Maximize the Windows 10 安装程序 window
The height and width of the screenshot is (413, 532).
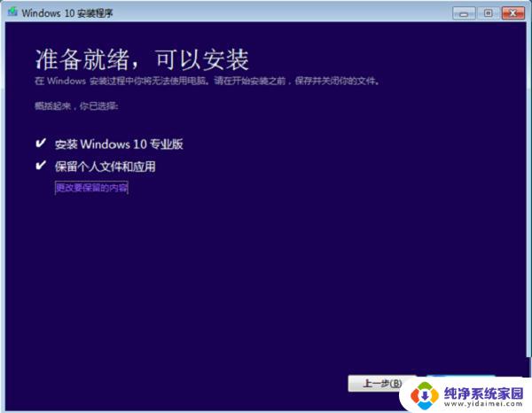[x=488, y=13]
